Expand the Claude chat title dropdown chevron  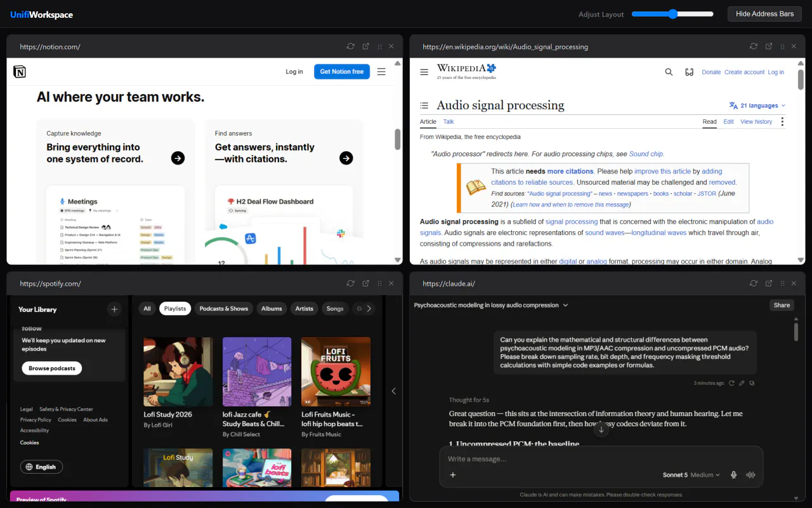pos(565,305)
